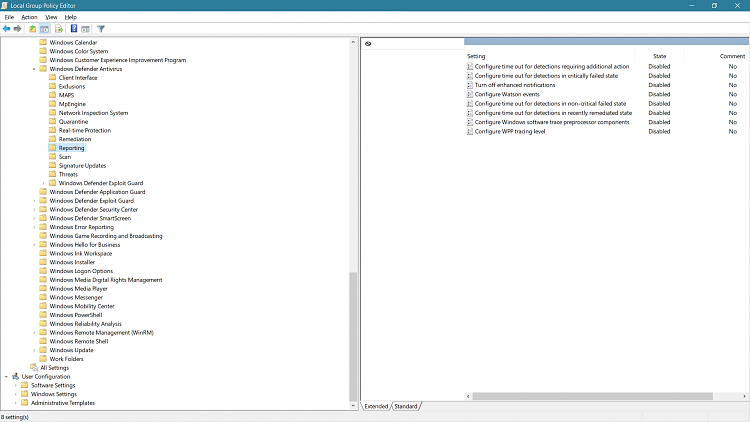Screen dimensions: 750x422
Task: Select Configure time out in recently remediated state
Action: pos(553,113)
